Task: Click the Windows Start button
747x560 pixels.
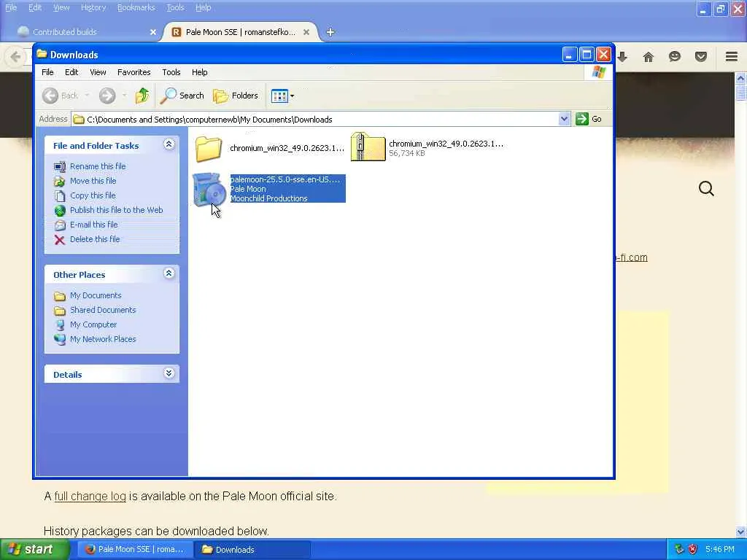Action: coord(34,550)
